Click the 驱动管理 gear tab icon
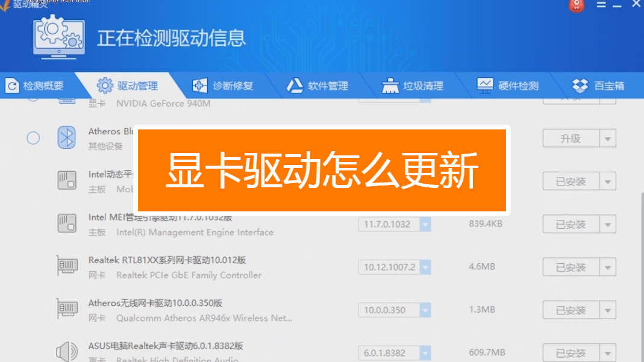The width and height of the screenshot is (644, 362). (105, 86)
